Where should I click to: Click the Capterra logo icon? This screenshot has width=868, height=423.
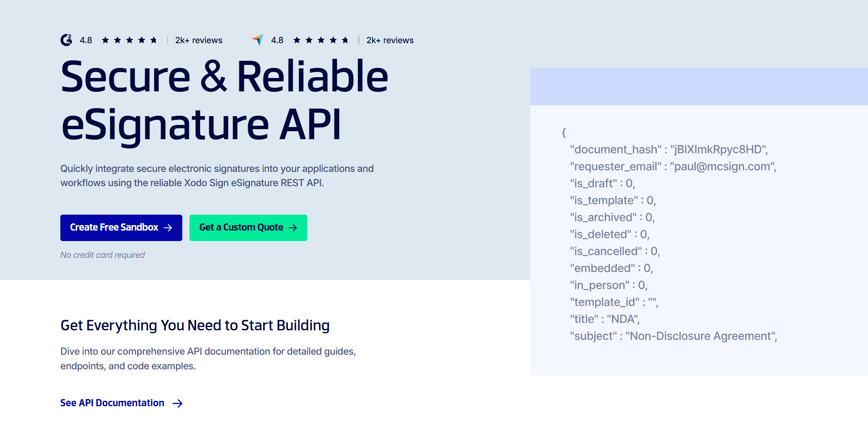coord(258,40)
